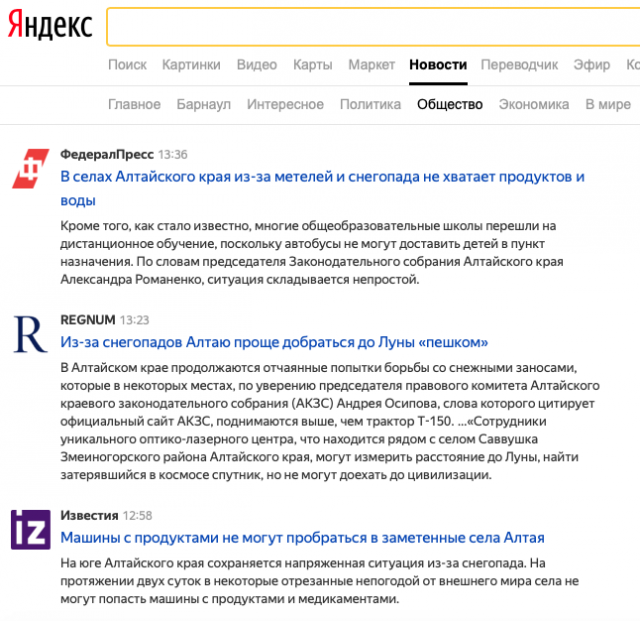Focus the Yandex search input field
Image resolution: width=640 pixels, height=621 pixels.
(372, 26)
